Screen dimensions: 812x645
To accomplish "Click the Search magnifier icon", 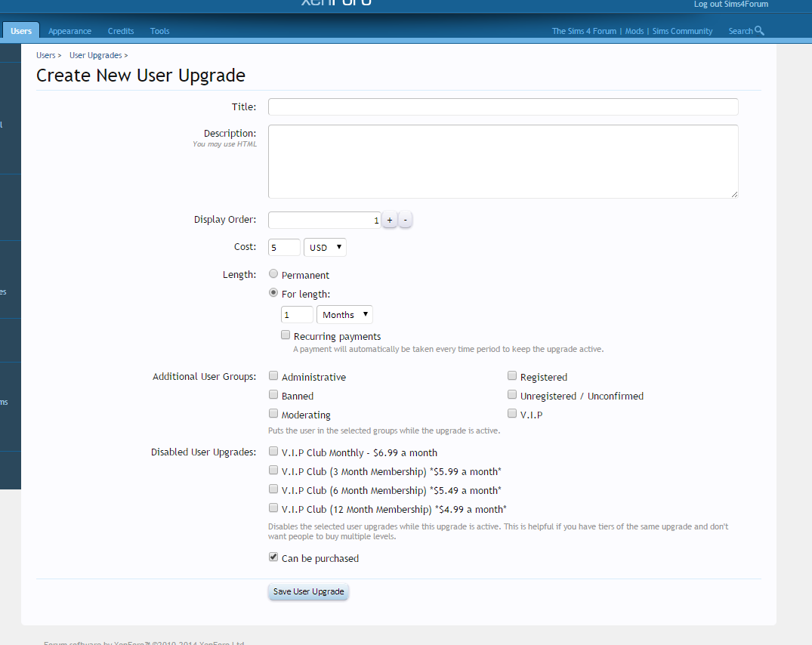I will pyautogui.click(x=758, y=31).
